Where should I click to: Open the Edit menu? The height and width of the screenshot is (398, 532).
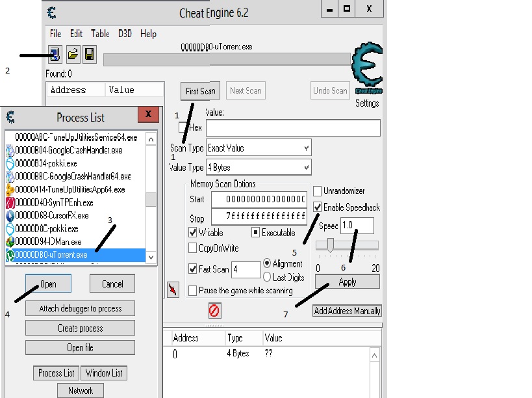point(77,34)
